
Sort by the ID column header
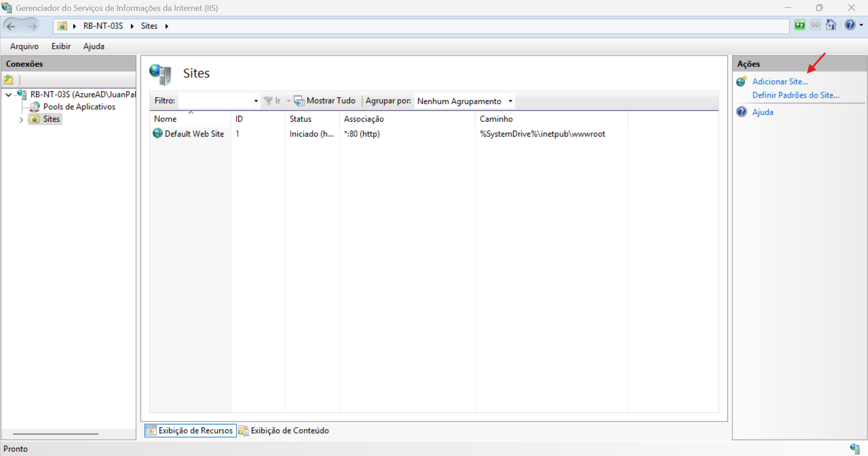(258, 119)
